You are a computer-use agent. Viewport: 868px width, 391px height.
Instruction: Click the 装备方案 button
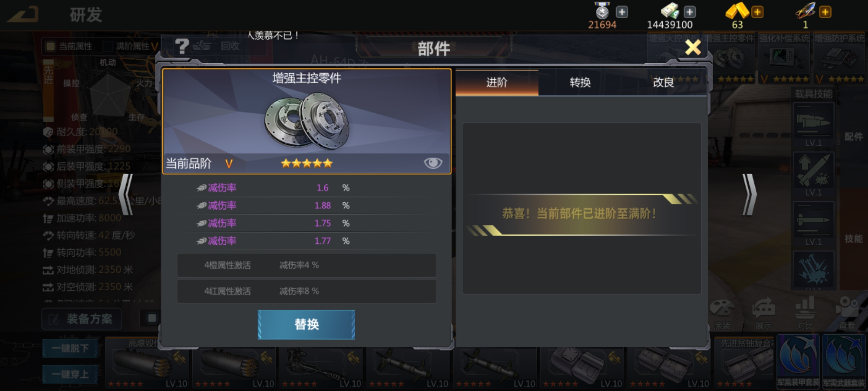coord(82,319)
